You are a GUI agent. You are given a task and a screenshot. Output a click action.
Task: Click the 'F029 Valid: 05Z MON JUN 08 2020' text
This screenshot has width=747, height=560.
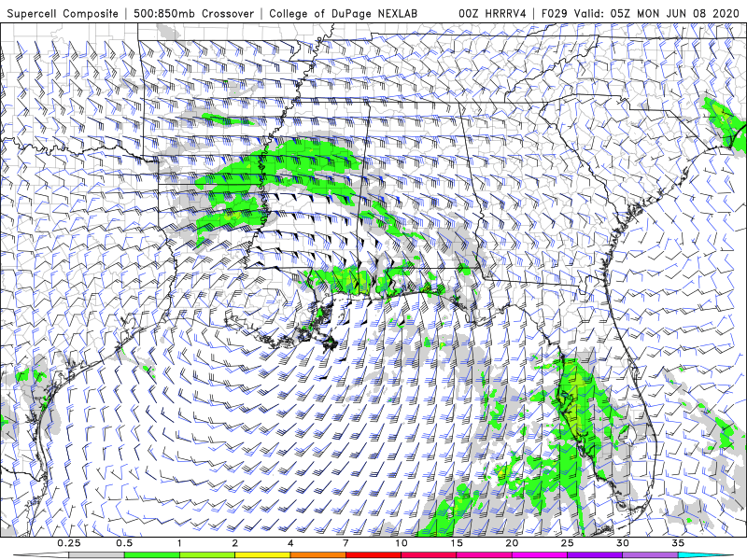pyautogui.click(x=641, y=13)
